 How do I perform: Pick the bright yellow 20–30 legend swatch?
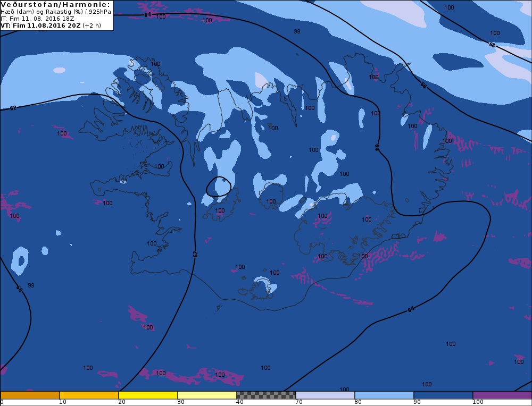pos(148,395)
